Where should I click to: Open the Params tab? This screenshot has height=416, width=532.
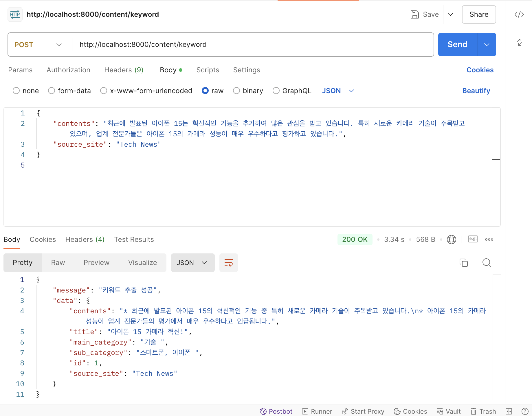point(20,70)
